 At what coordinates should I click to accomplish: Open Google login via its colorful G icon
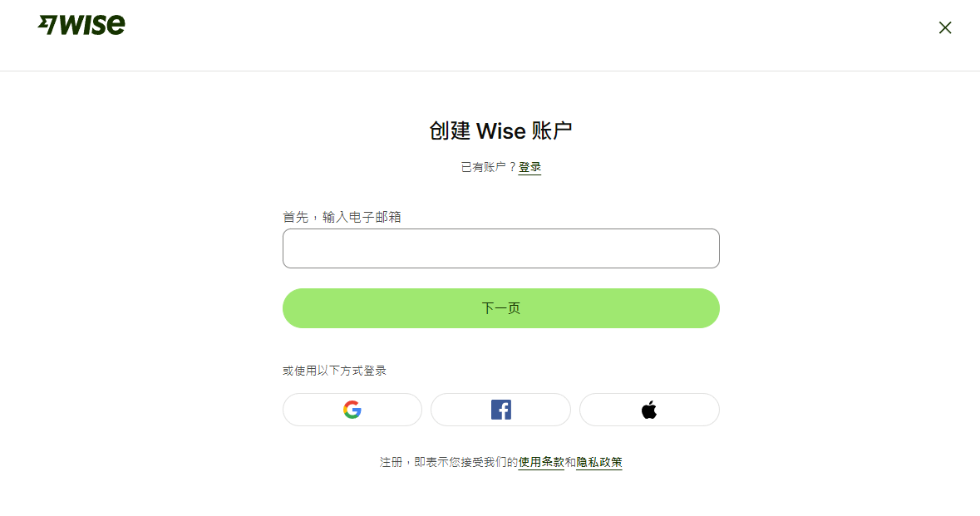click(x=352, y=409)
